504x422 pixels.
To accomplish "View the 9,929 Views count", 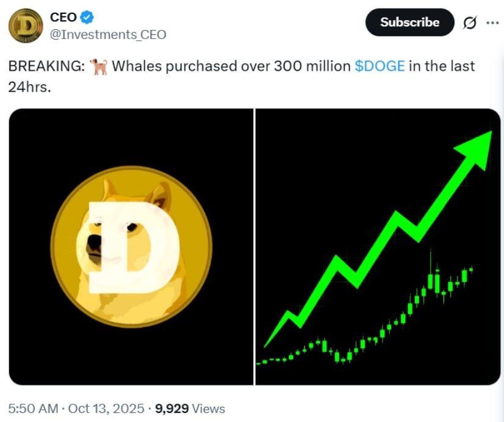I will 190,409.
